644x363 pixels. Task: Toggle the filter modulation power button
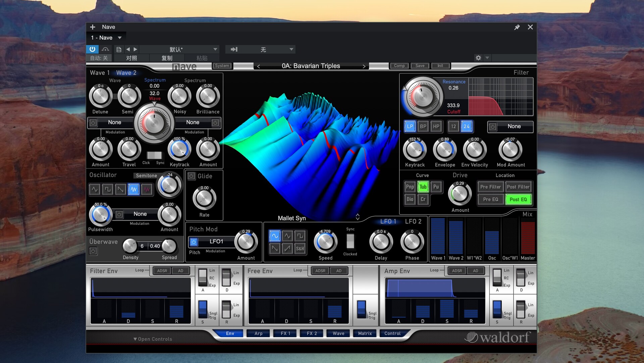(493, 127)
